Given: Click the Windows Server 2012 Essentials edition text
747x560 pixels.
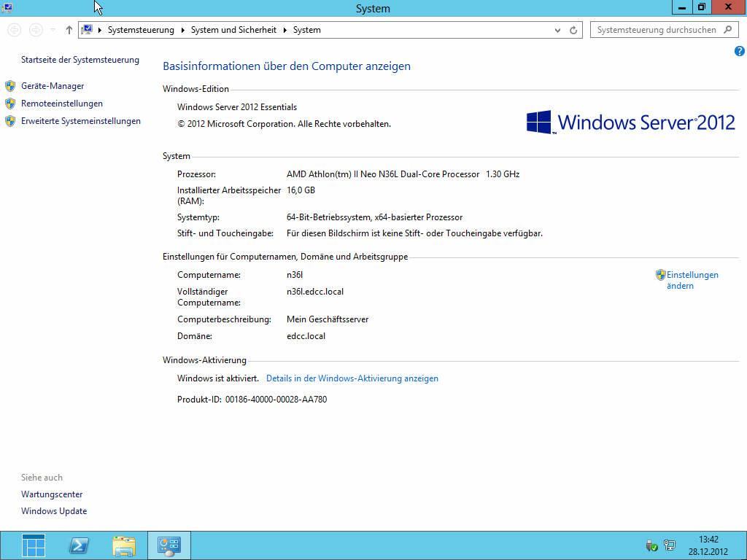Looking at the screenshot, I should [237, 107].
